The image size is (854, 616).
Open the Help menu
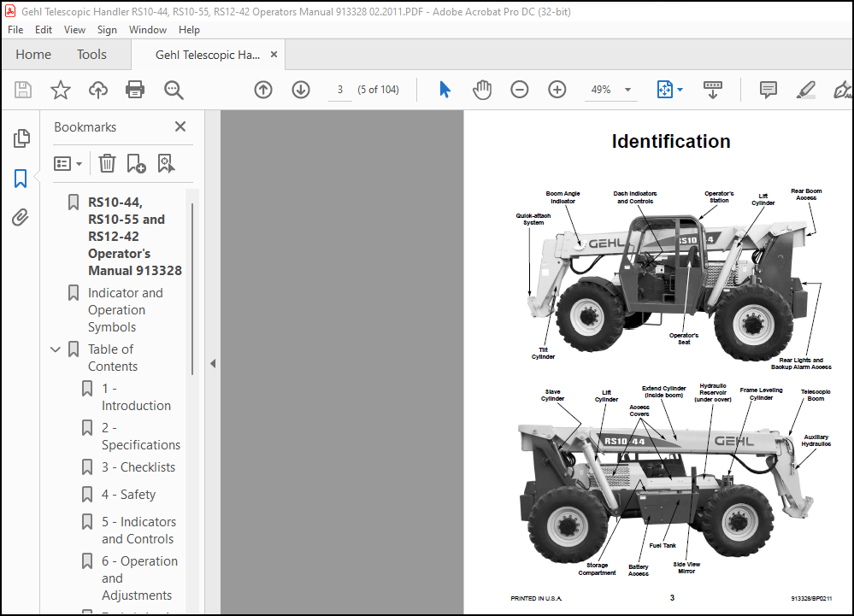click(189, 30)
